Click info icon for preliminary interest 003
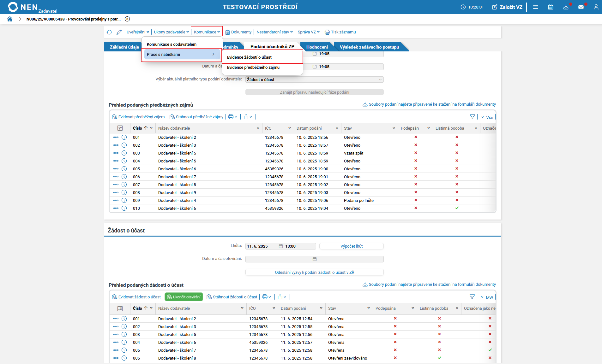The width and height of the screenshot is (602, 364). 124,153
